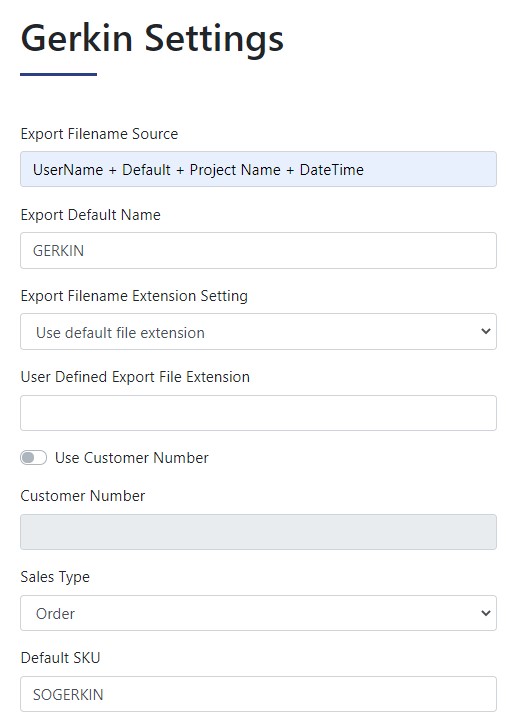Click the greyed-out Customer Number field
Viewport: 528px width, 725px height.
pos(258,532)
